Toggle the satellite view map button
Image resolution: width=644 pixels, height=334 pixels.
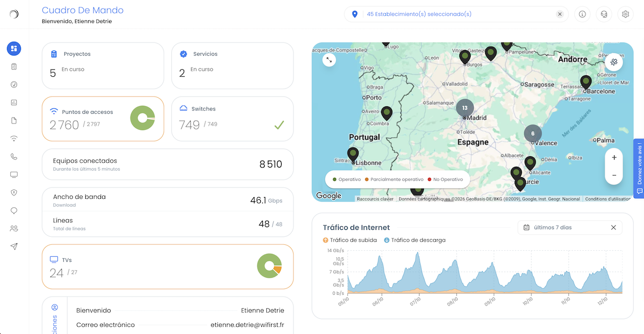coord(613,62)
